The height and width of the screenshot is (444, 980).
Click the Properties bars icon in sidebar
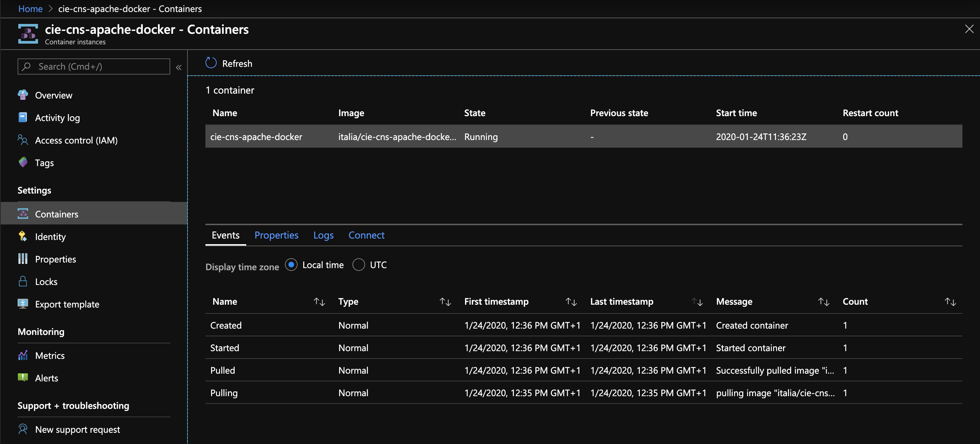click(23, 259)
